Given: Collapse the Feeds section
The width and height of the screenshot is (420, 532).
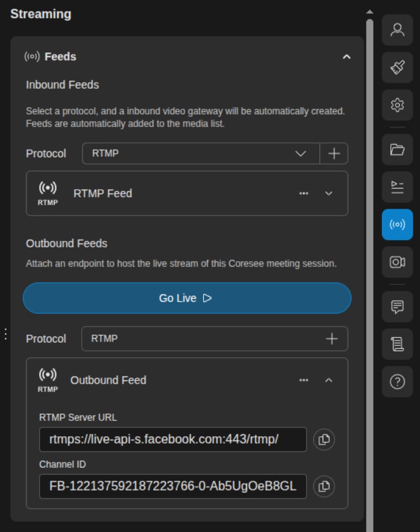Looking at the screenshot, I should pos(347,57).
